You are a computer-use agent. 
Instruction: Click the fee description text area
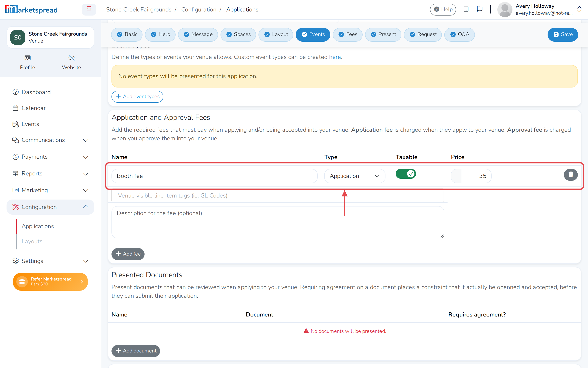(277, 222)
